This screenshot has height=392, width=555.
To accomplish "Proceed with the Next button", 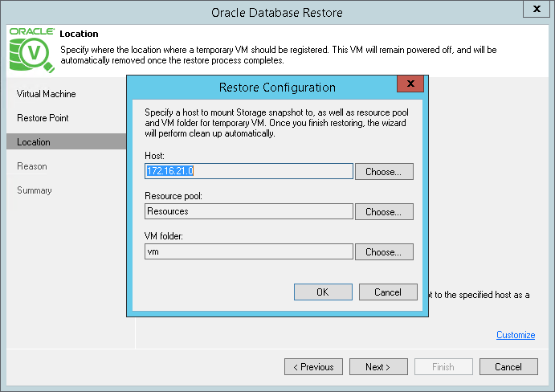I will tap(377, 367).
